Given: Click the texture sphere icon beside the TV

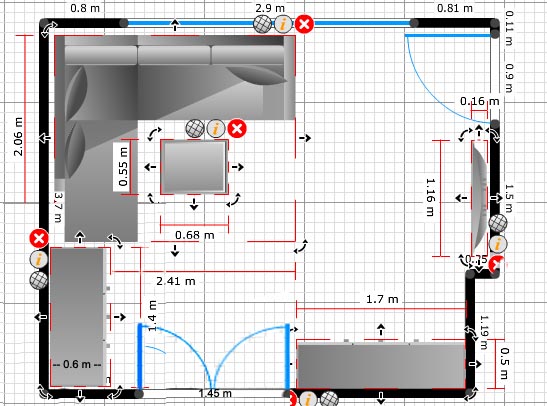Looking at the screenshot, I should click(x=497, y=223).
